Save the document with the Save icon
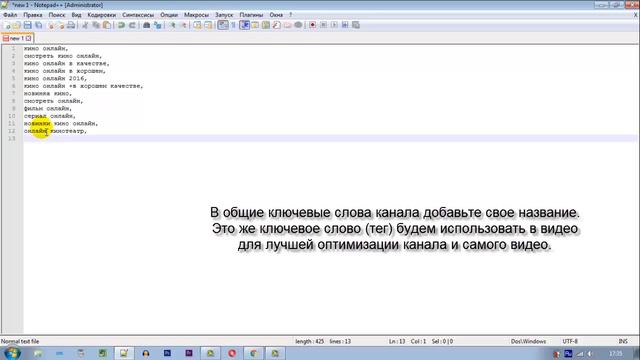Screen dimensions: 640x360 point(27,25)
